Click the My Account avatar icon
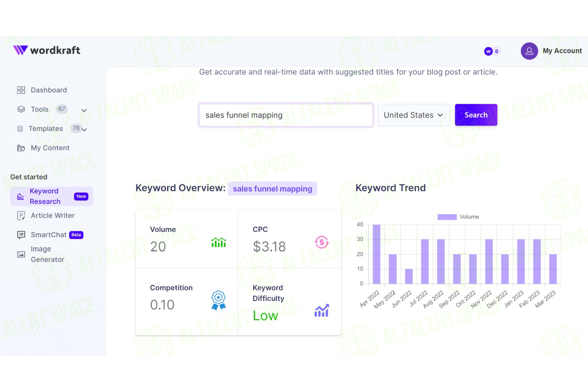This screenshot has height=392, width=588. pyautogui.click(x=529, y=51)
